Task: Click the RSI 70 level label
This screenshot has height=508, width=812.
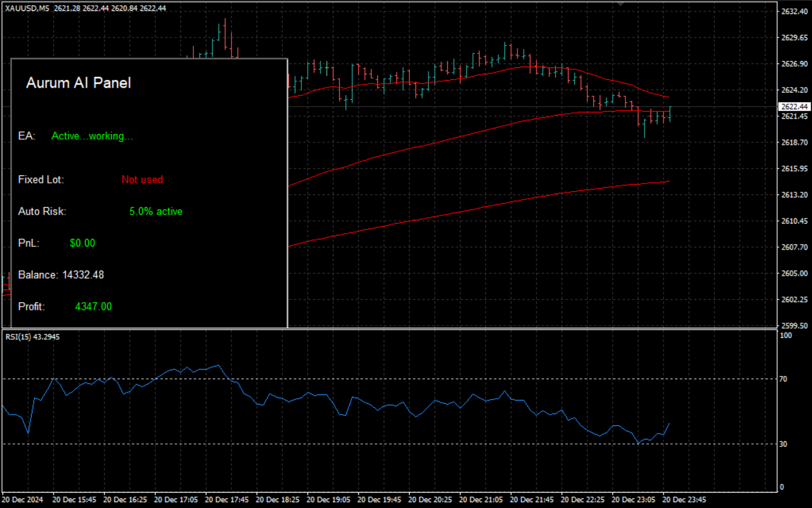Action: point(783,379)
